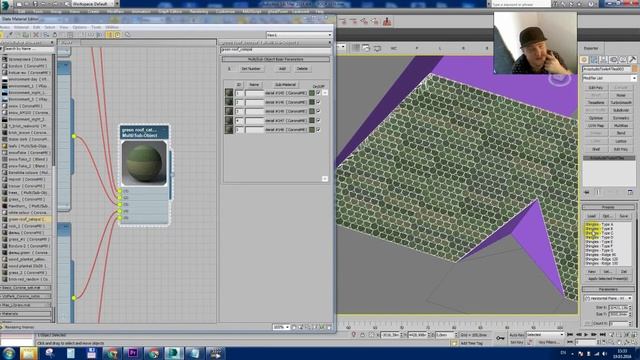Screen dimensions: 640x360
Task: Click the Add sub-material button
Action: coord(282,69)
